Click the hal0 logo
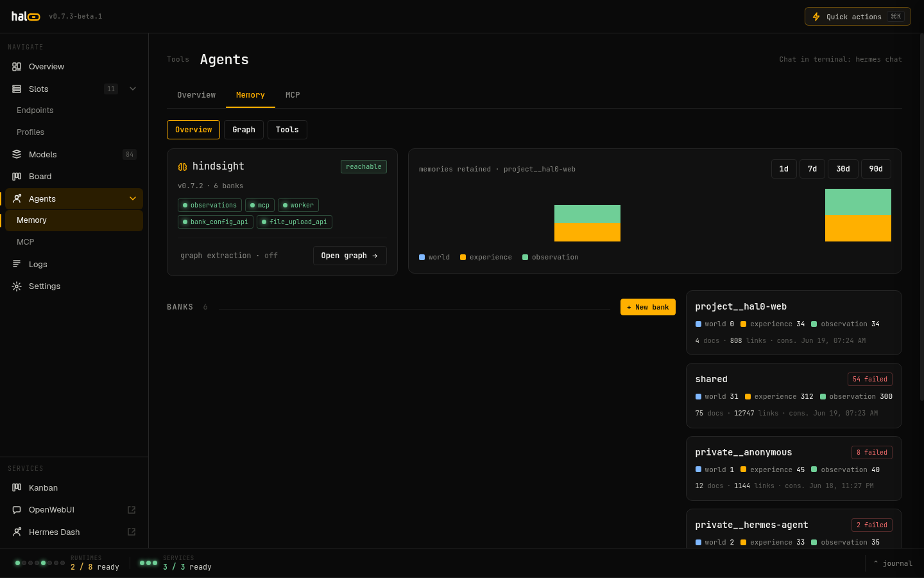Image resolution: width=924 pixels, height=578 pixels. pyautogui.click(x=26, y=16)
